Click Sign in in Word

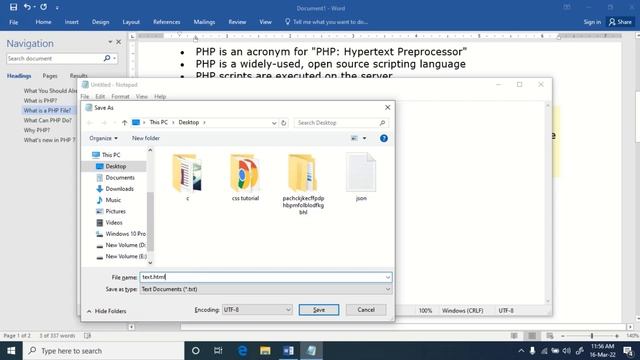(592, 22)
